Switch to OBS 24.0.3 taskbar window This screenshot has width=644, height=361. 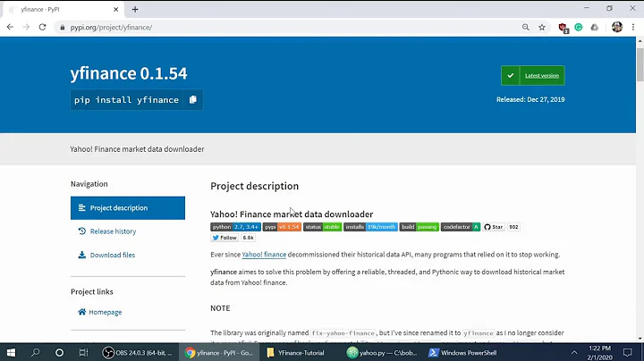pos(139,352)
